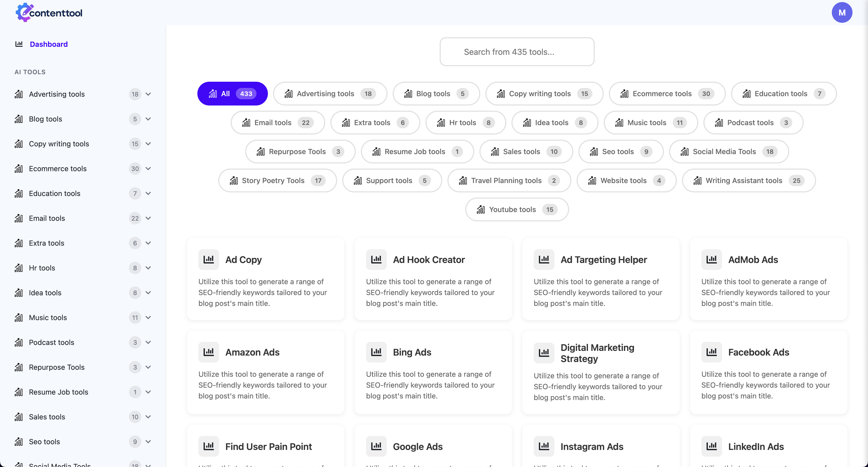Expand the Music tools sidebar chevron
The height and width of the screenshot is (467, 868).
[x=148, y=318]
